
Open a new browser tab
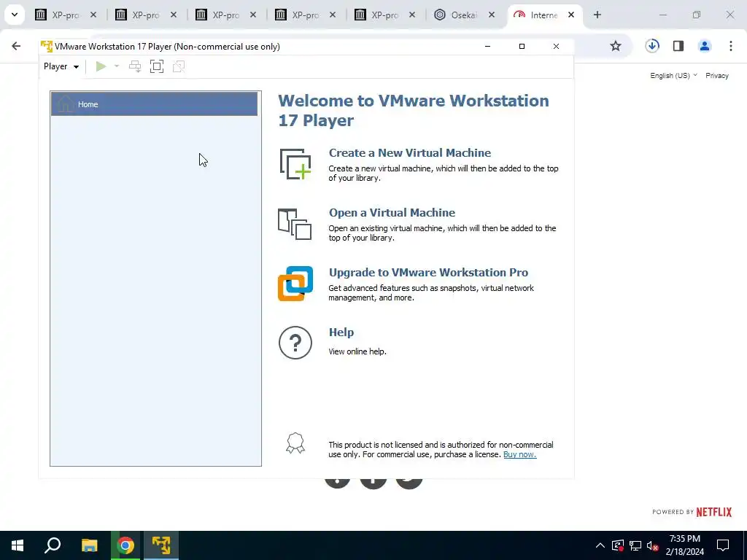click(597, 15)
